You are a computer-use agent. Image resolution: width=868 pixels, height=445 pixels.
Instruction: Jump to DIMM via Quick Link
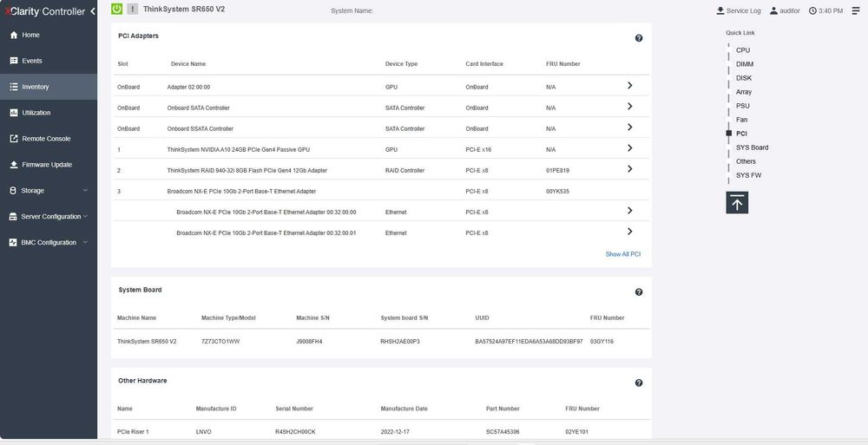click(x=745, y=64)
